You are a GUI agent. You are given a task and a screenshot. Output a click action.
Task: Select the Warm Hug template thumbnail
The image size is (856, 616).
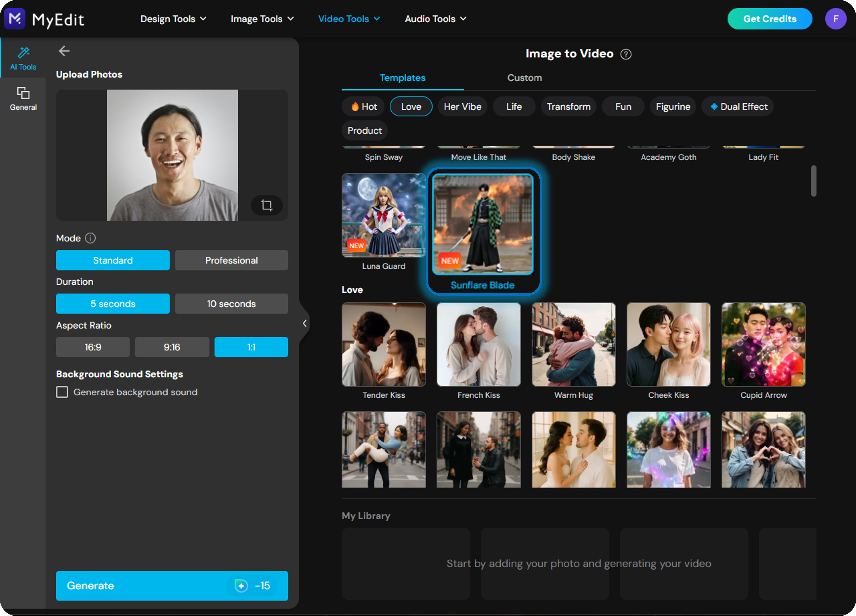pyautogui.click(x=573, y=344)
